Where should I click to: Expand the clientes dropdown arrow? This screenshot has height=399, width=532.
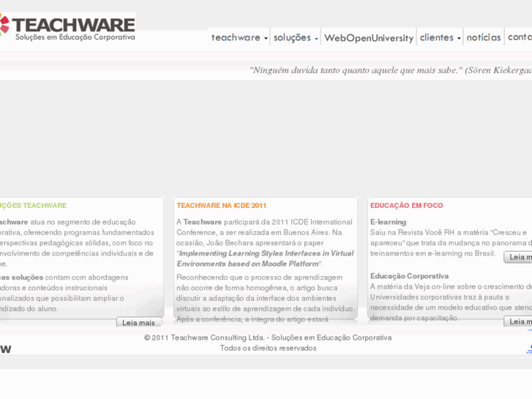tap(459, 38)
